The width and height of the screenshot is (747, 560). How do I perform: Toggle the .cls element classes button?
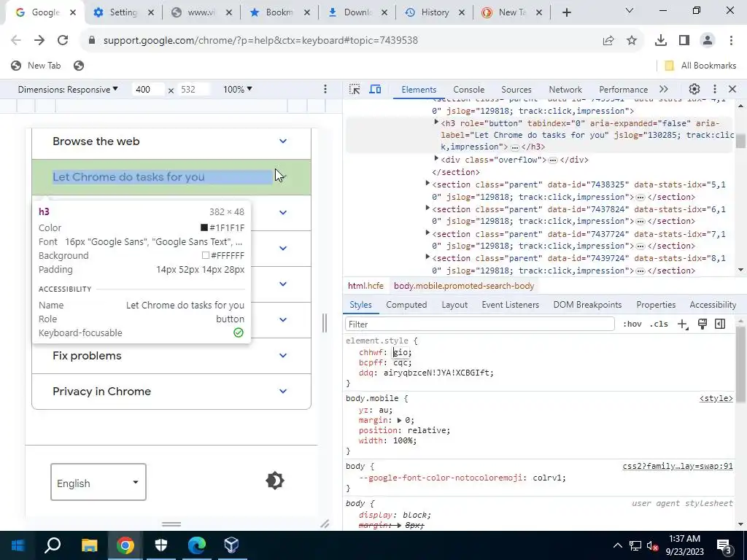(659, 324)
